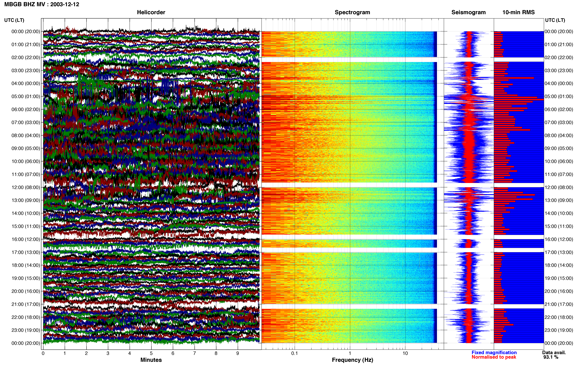This screenshot has height=368, width=588.
Task: Click the '1' Hz frequency tick label
Action: 350,353
